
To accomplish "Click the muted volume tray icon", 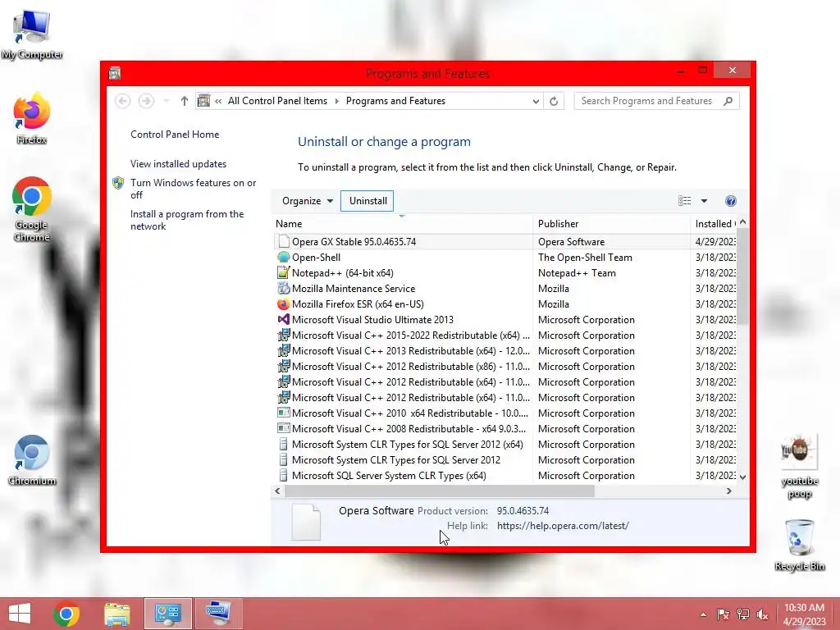I will [x=762, y=614].
